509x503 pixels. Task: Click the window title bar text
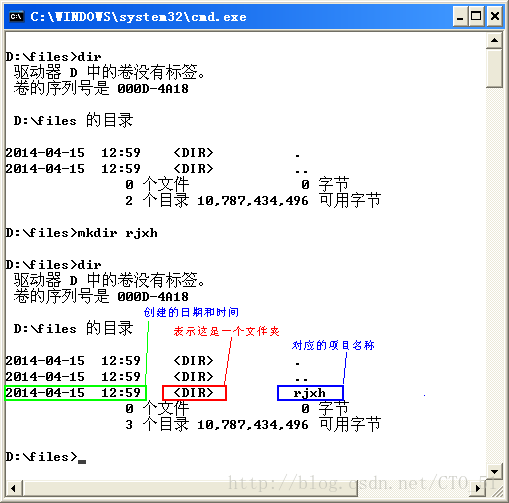(138, 17)
